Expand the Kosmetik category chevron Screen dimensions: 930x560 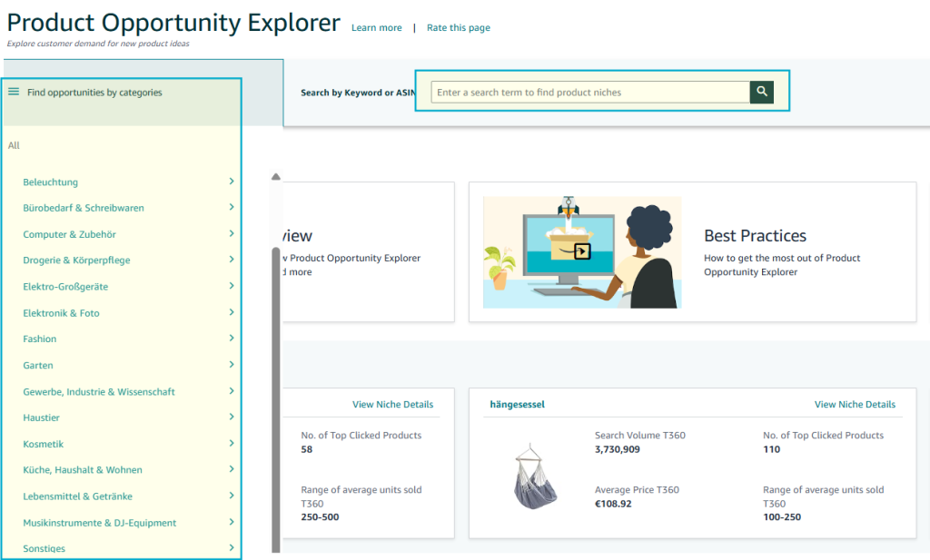tap(232, 444)
